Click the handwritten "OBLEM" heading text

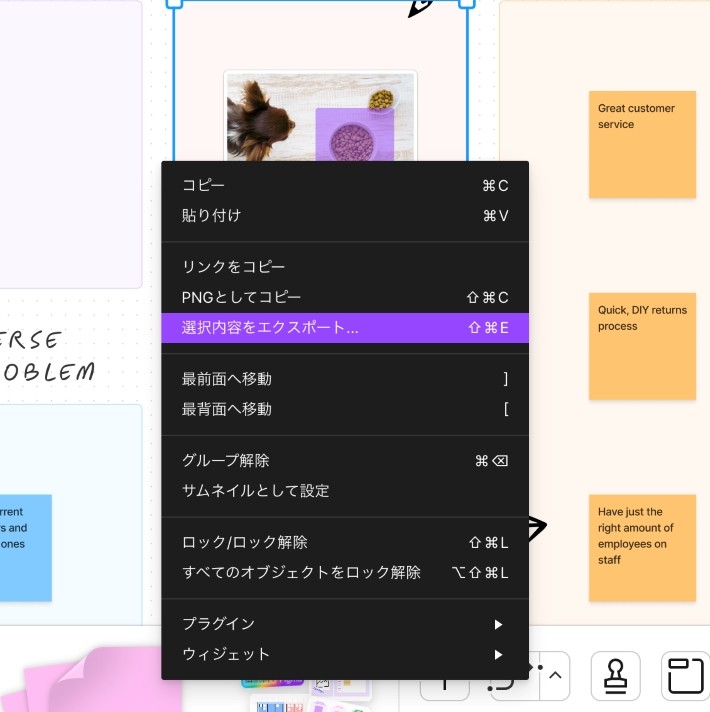(49, 372)
